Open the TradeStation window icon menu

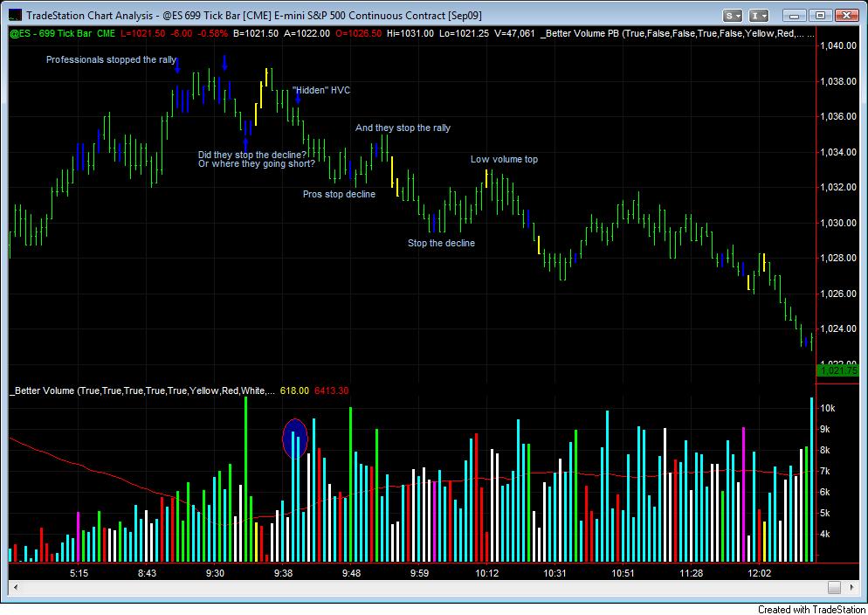coord(17,16)
